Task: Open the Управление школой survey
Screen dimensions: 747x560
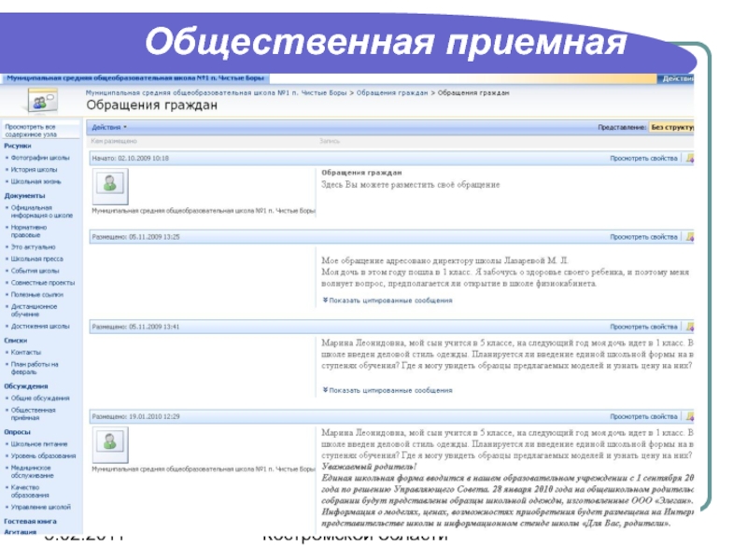Action: [40, 507]
